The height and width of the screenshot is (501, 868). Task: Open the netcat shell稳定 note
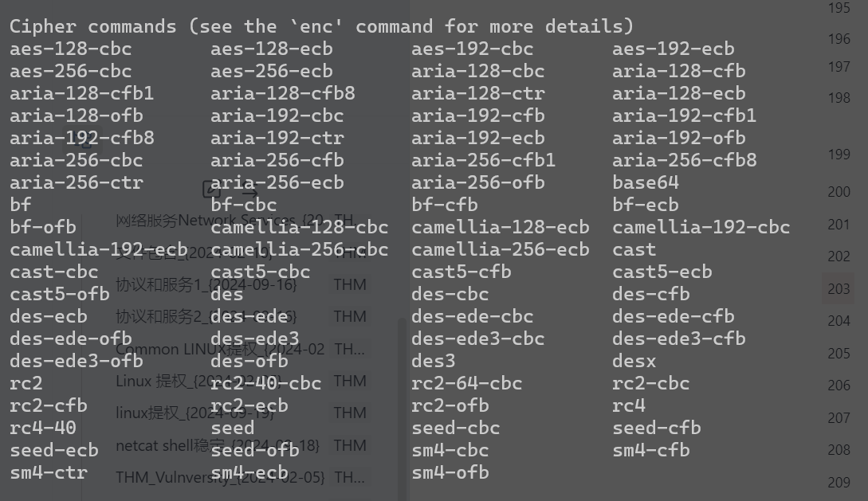tap(217, 445)
